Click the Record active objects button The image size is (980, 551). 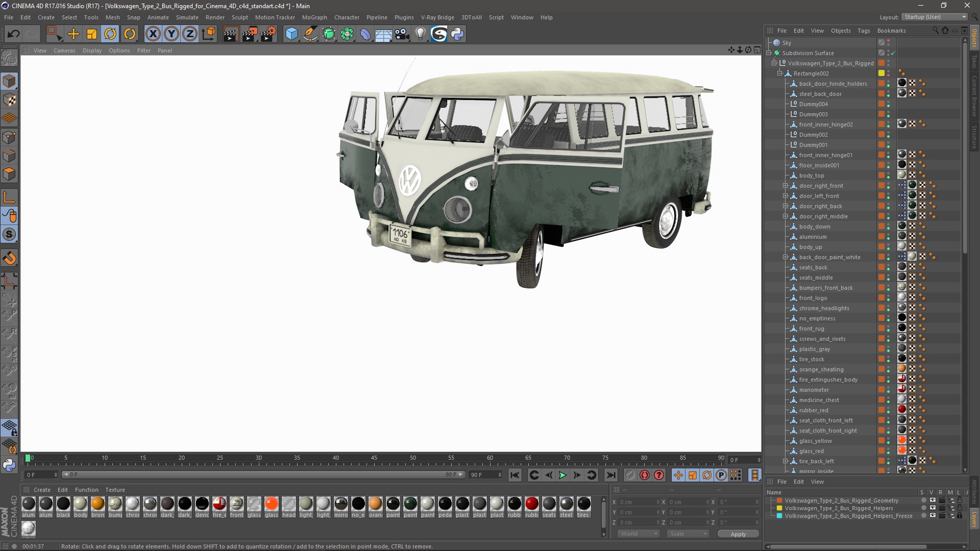630,475
